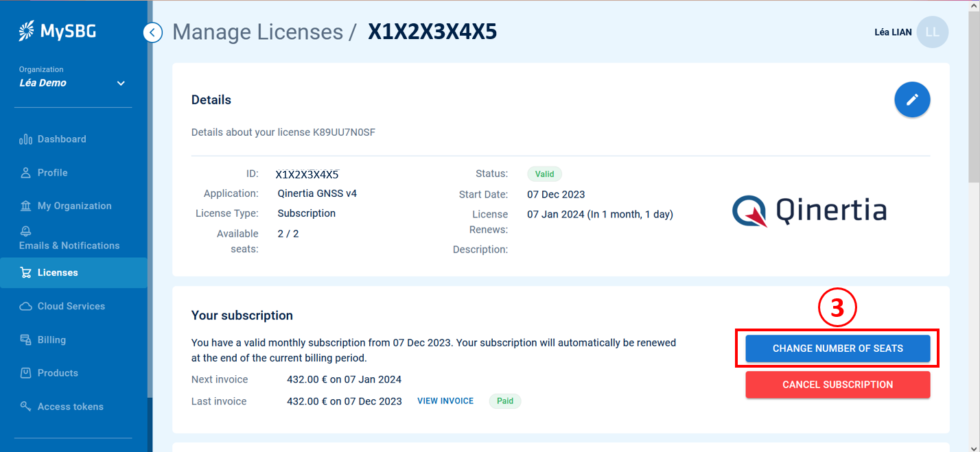The height and width of the screenshot is (452, 980).
Task: Open Emails & Notifications menu item
Action: pos(69,246)
